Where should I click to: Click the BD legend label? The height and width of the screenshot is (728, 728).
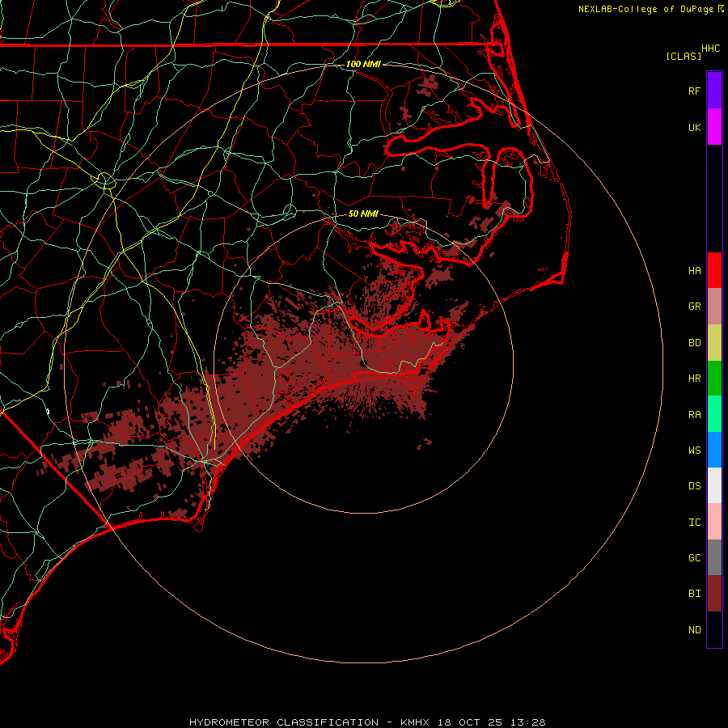coord(694,343)
